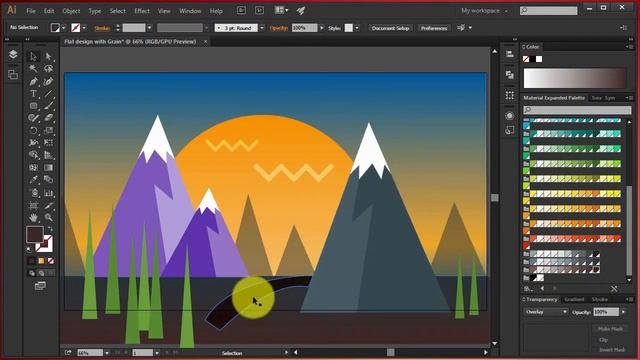Image resolution: width=640 pixels, height=360 pixels.
Task: Activate the Zoom magnifier tool
Action: click(x=49, y=218)
